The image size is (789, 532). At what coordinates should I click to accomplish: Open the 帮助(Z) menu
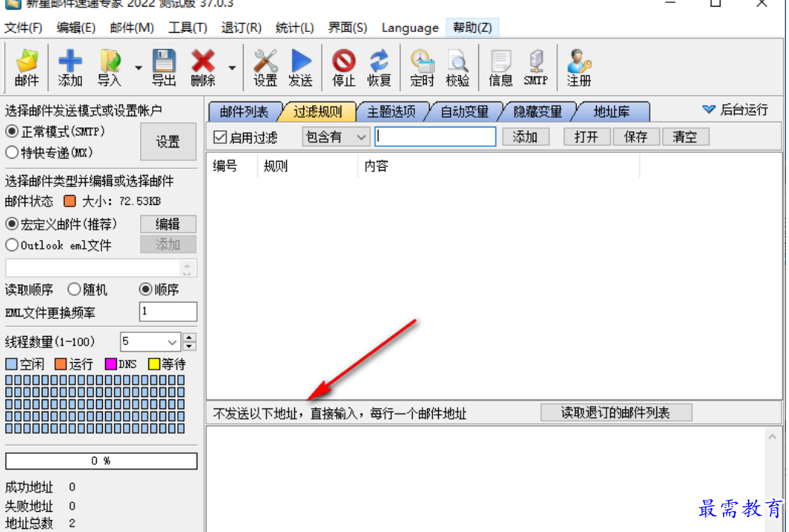(x=472, y=28)
